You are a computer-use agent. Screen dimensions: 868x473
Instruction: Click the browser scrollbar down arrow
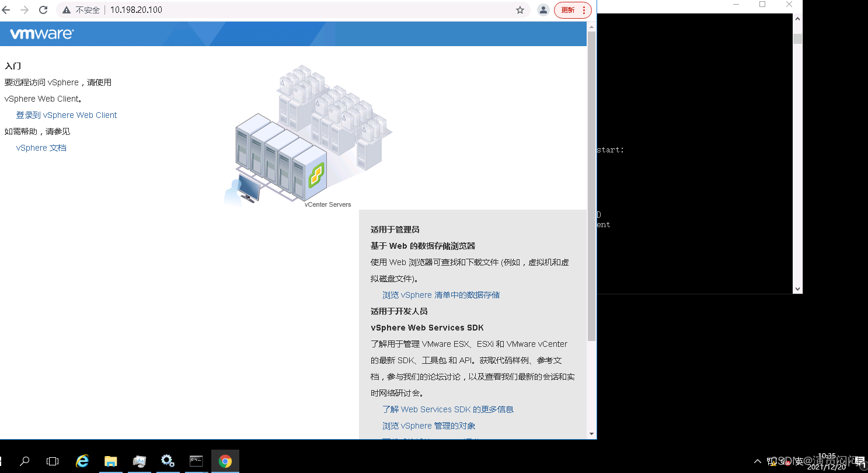click(x=592, y=434)
